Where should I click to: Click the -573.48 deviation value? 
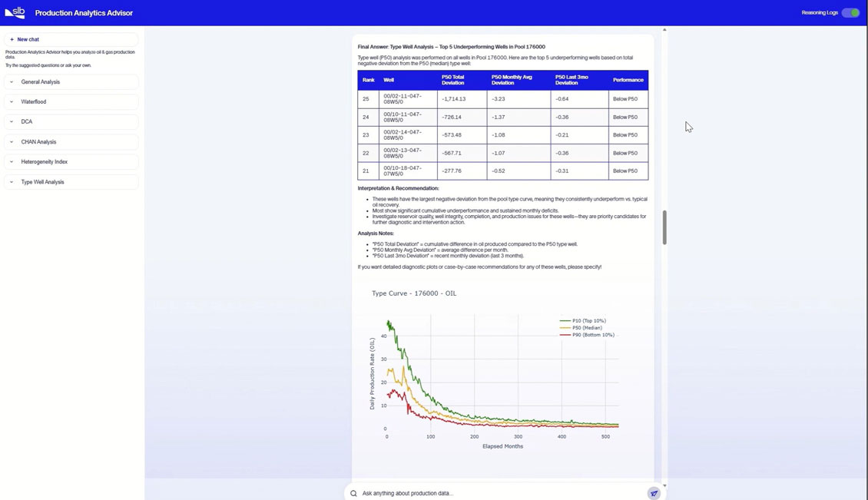[x=452, y=135]
